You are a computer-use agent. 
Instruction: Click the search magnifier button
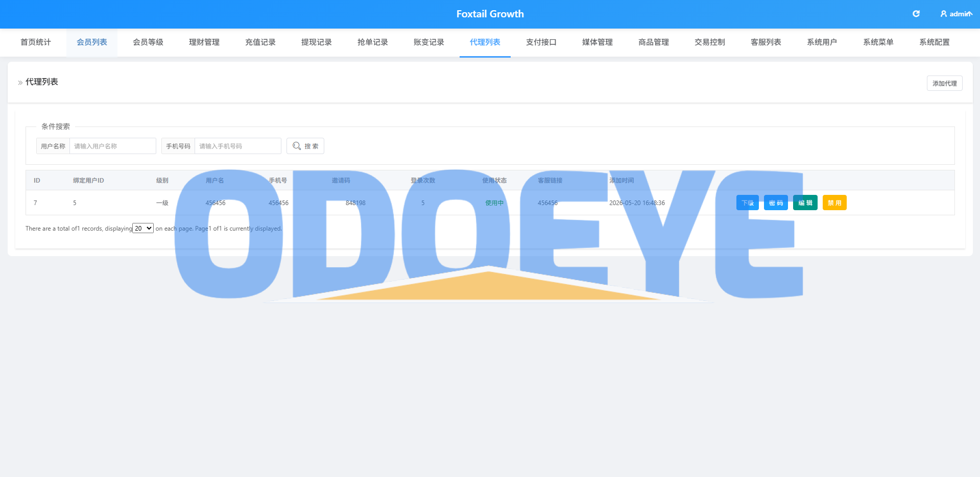pyautogui.click(x=305, y=146)
